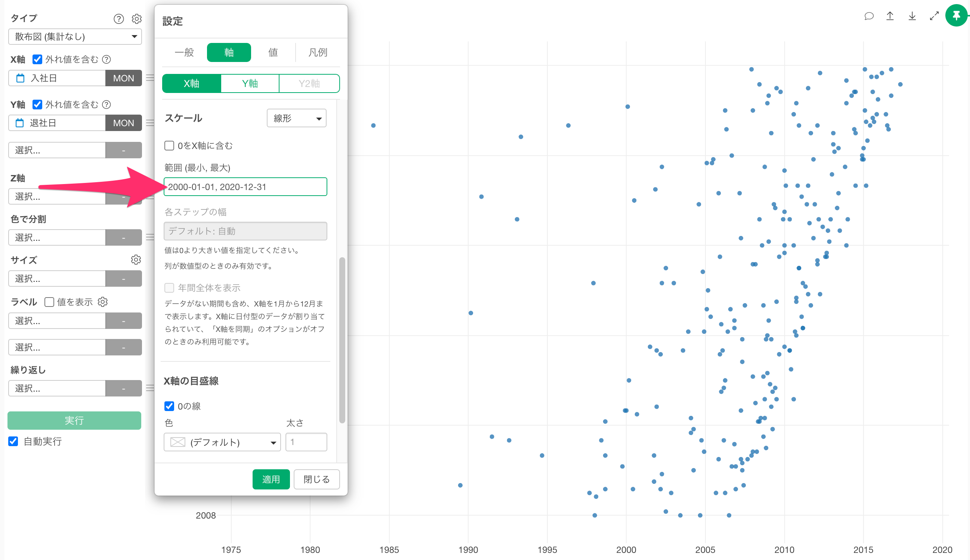Image resolution: width=970 pixels, height=560 pixels.
Task: Click the green pin icon
Action: click(956, 16)
